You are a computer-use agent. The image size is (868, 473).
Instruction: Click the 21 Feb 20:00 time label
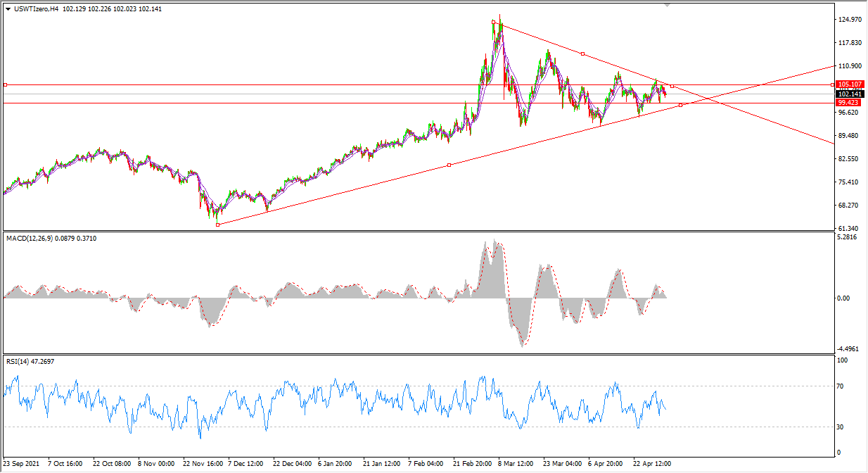click(x=473, y=465)
